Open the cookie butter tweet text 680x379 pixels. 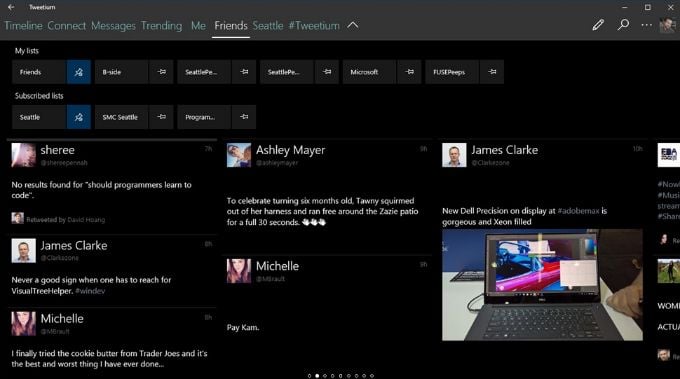109,359
